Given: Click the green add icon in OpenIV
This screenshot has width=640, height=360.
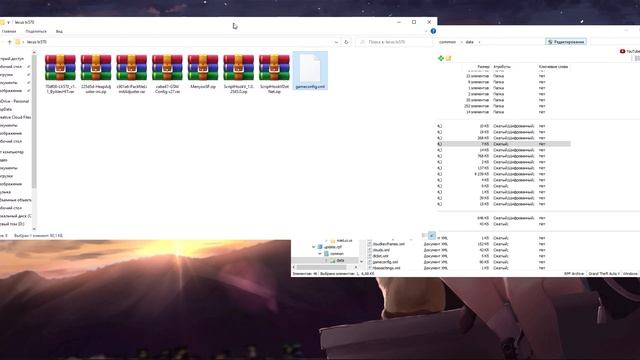Looking at the screenshot, I should 441,58.
